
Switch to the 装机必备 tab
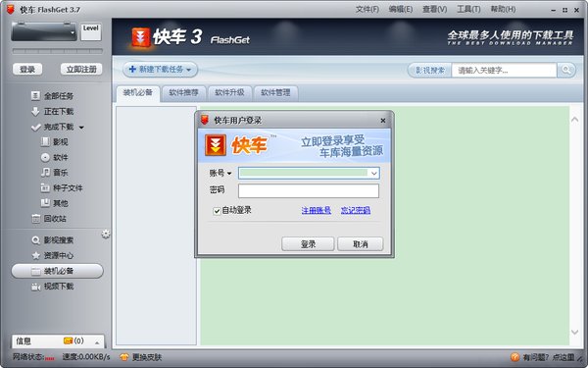pos(137,93)
